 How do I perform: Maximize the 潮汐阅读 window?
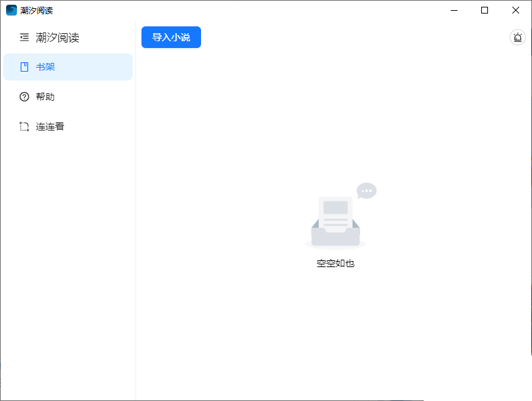485,10
